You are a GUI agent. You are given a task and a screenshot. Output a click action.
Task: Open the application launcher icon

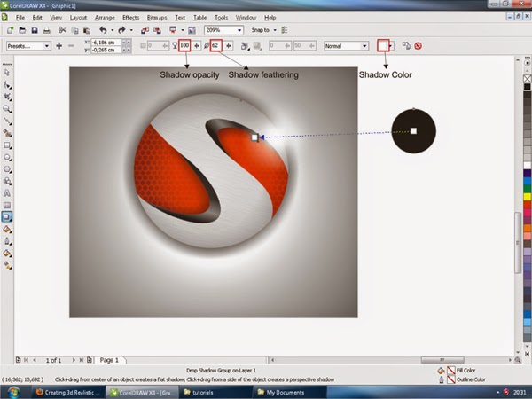(x=173, y=30)
